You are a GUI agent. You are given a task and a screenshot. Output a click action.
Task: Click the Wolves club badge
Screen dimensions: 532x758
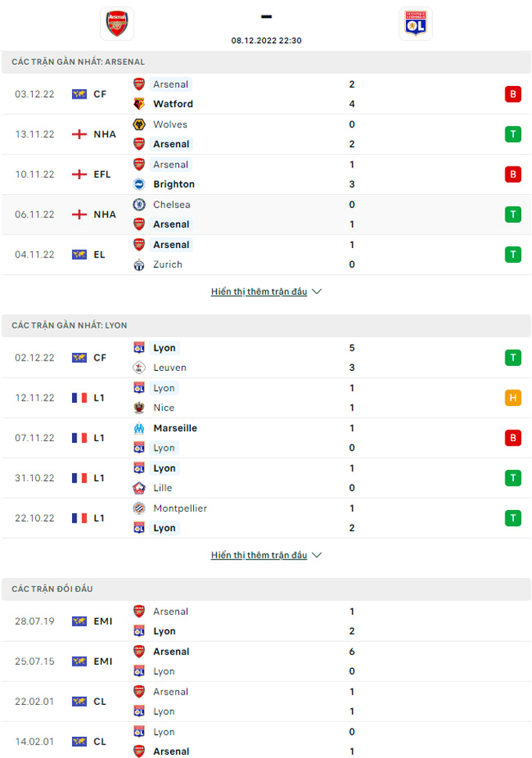pos(138,124)
